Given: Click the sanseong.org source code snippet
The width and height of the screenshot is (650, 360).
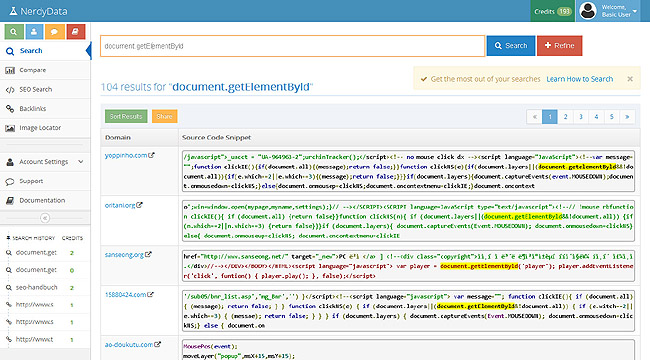Looking at the screenshot, I should pos(408,266).
